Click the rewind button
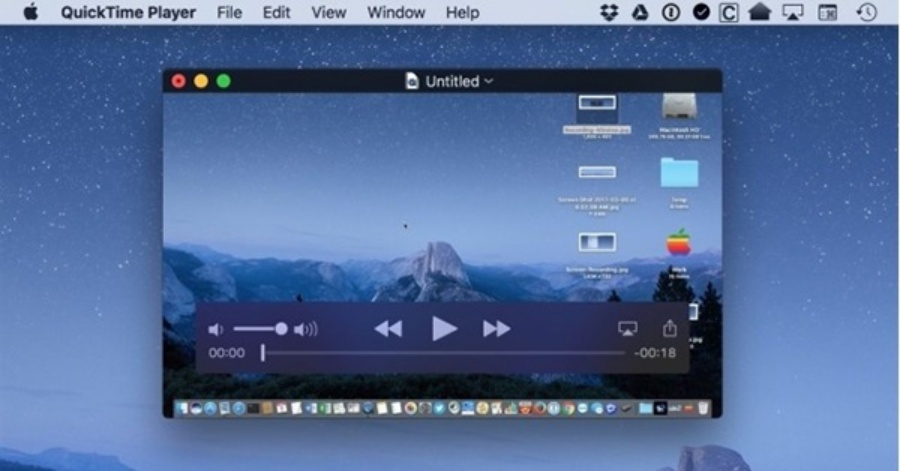This screenshot has height=471, width=900. point(388,329)
